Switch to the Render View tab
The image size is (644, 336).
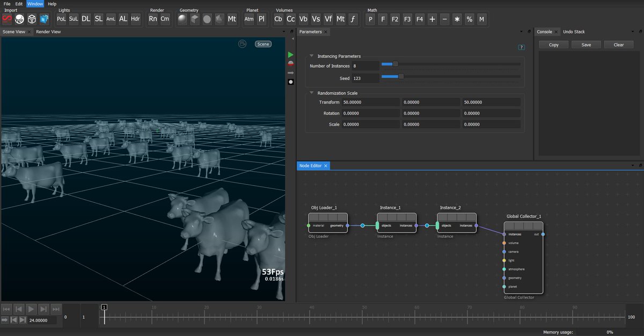point(48,32)
